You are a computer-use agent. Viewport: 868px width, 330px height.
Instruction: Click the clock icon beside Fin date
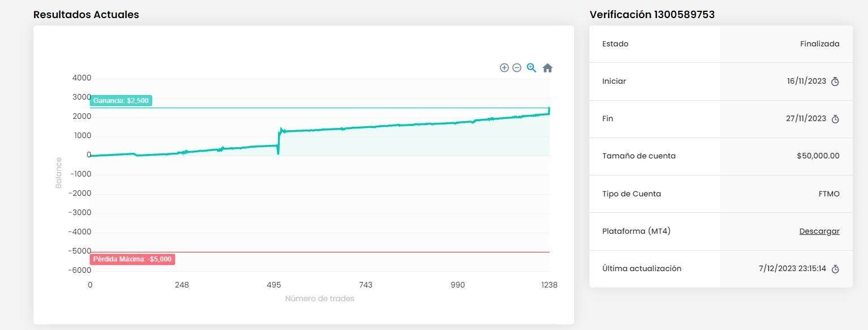[835, 119]
